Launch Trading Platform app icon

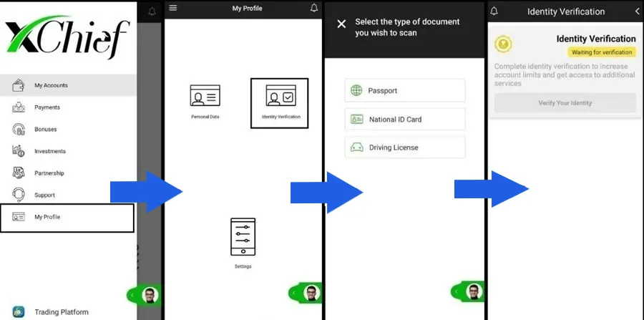(19, 311)
